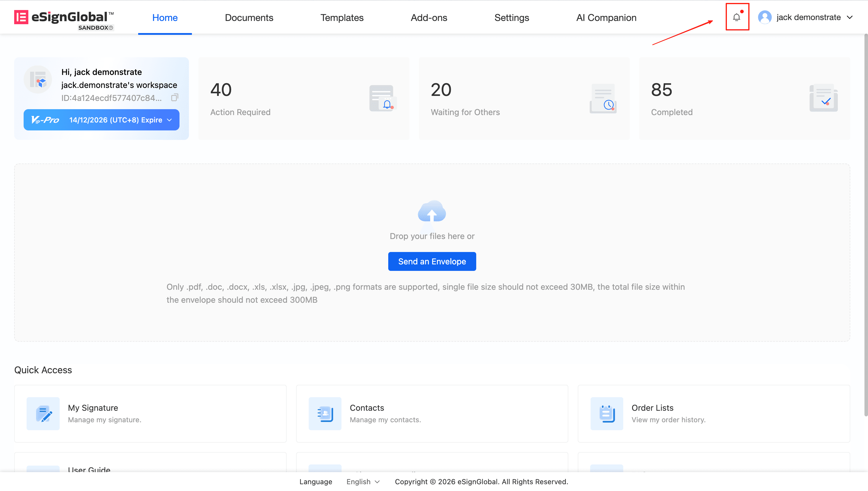Click the Contacts quick access icon

[325, 413]
